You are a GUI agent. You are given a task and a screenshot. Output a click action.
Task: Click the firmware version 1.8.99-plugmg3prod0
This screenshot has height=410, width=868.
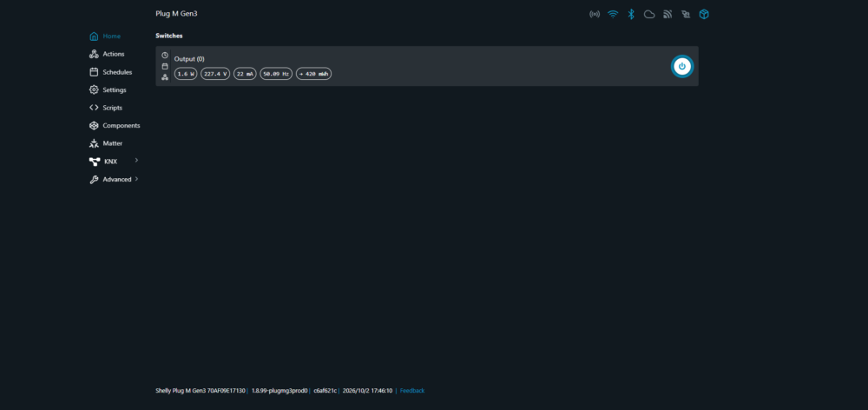click(279, 391)
